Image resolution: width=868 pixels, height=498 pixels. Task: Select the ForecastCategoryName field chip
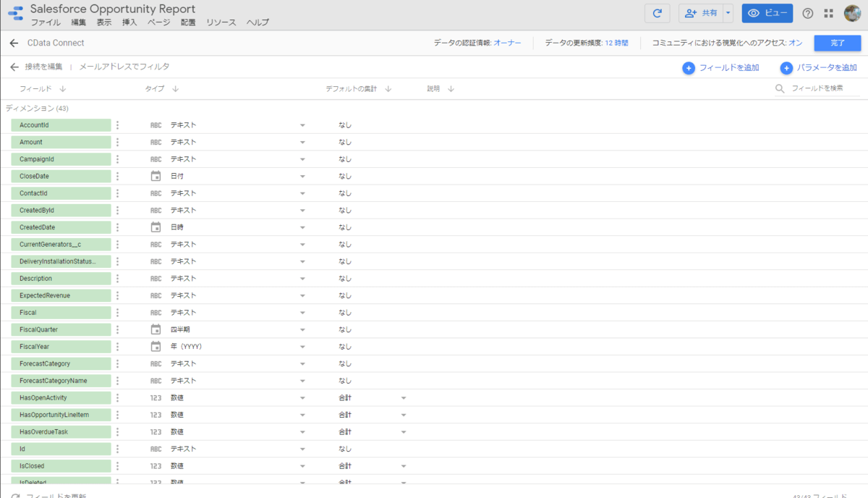61,381
